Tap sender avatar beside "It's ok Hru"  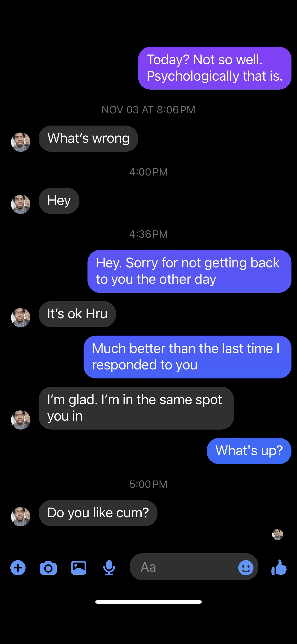21,317
